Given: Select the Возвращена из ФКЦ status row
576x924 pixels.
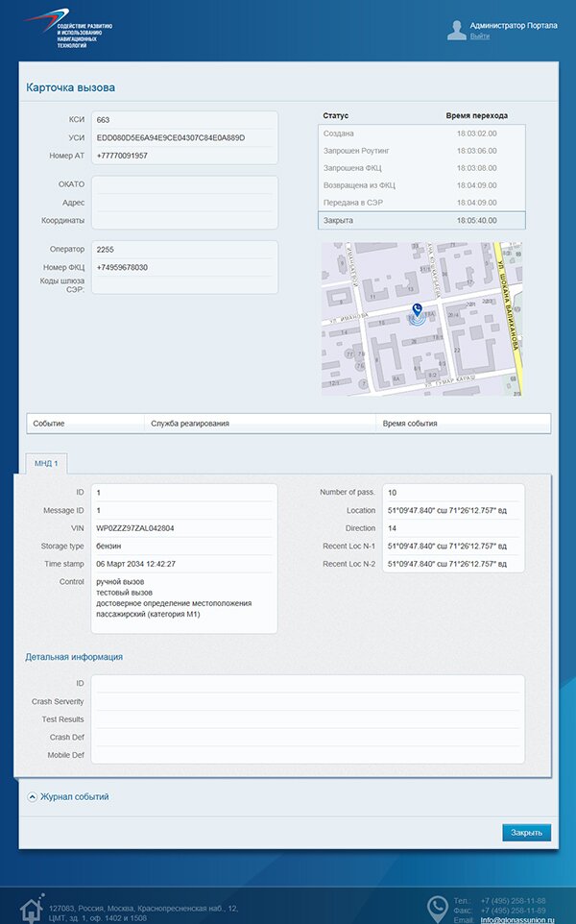Looking at the screenshot, I should point(421,185).
